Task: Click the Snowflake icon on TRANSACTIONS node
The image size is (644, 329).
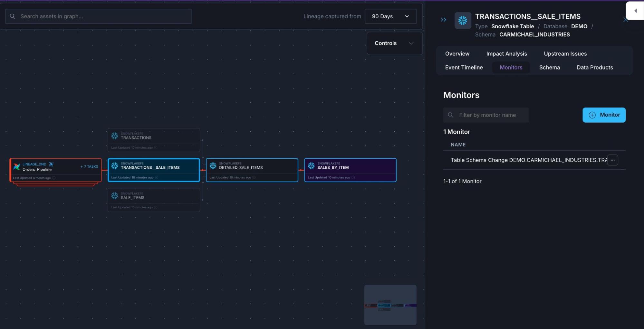Action: [x=115, y=136]
